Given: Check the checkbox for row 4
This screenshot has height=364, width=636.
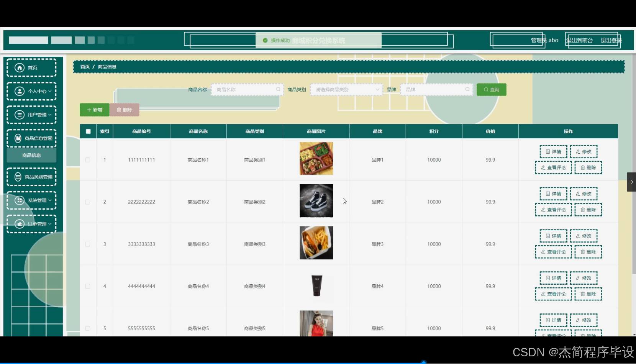Looking at the screenshot, I should click(88, 286).
